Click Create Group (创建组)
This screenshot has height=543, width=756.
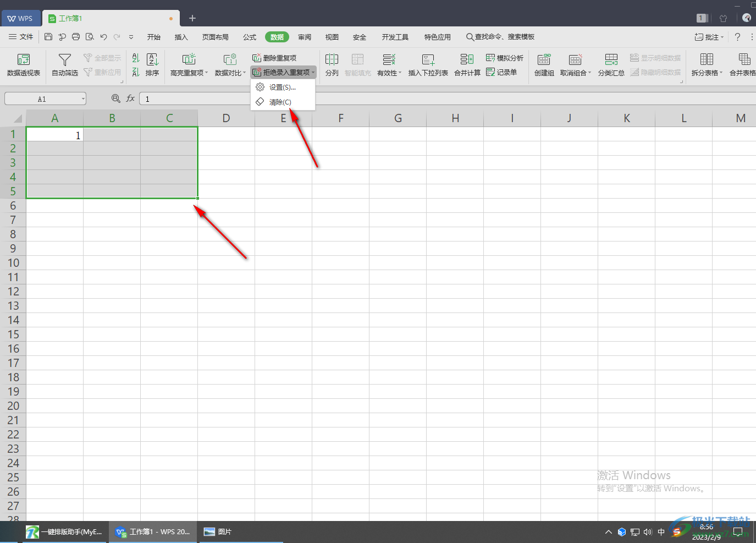[x=544, y=65]
